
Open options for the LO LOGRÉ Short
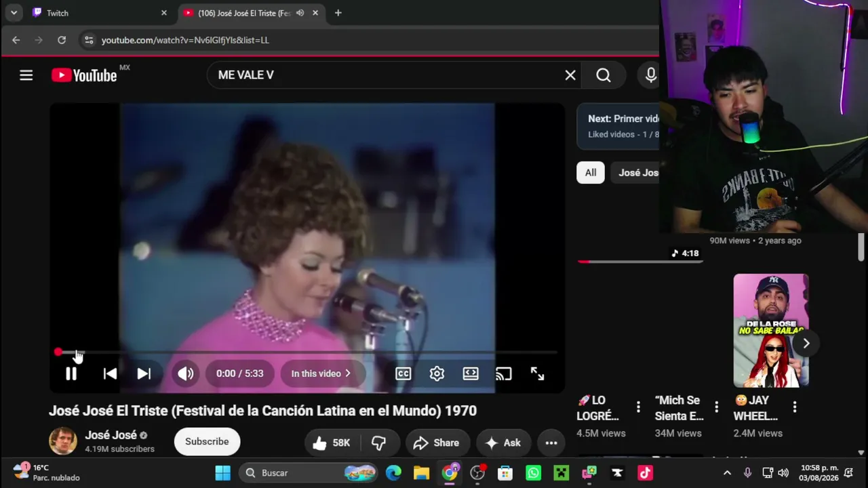(638, 407)
